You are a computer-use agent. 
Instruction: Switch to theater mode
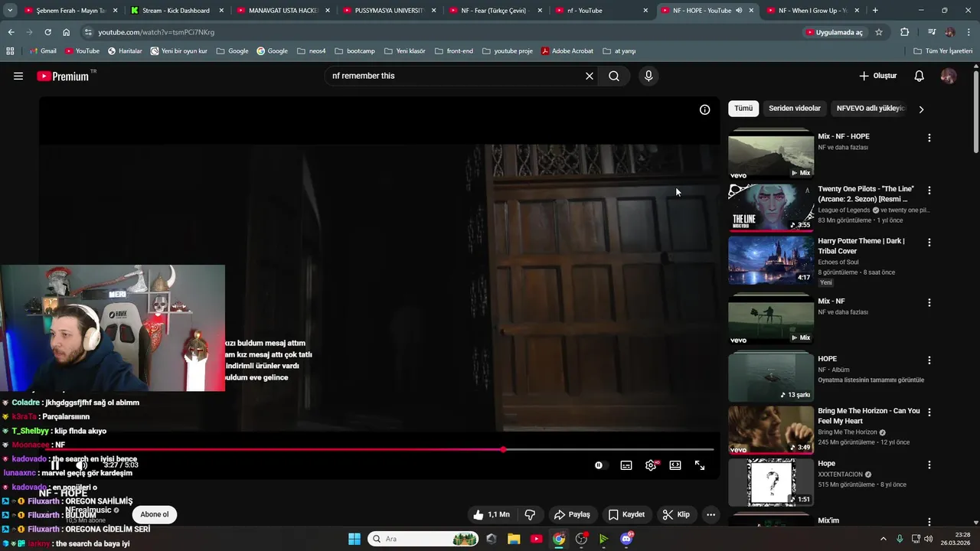tap(675, 465)
